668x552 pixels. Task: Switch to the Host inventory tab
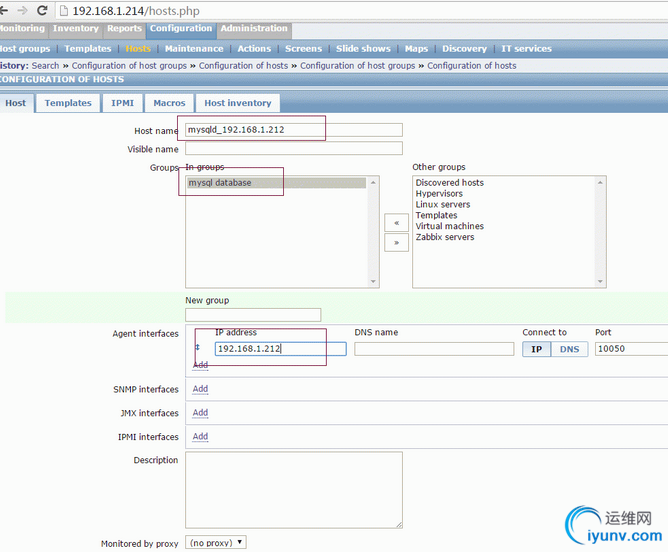(x=238, y=103)
